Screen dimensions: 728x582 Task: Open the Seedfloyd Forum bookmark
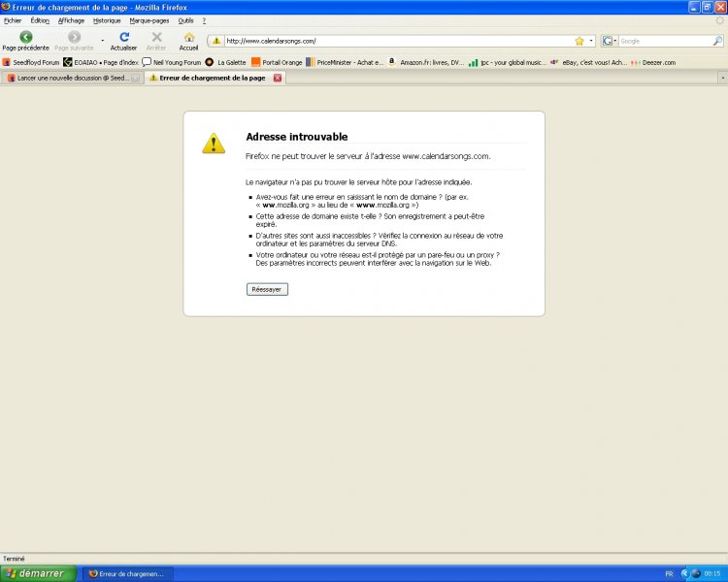pyautogui.click(x=31, y=62)
